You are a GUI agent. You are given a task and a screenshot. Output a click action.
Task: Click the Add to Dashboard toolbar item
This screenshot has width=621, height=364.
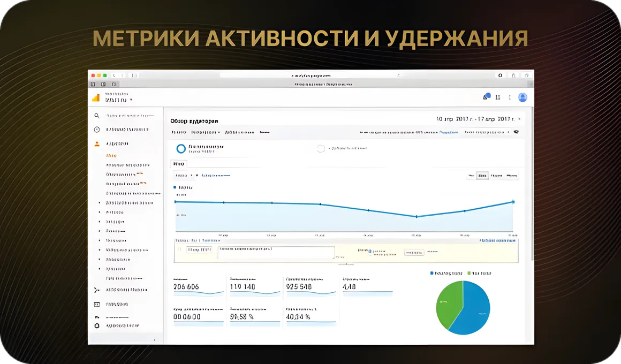coord(240,132)
